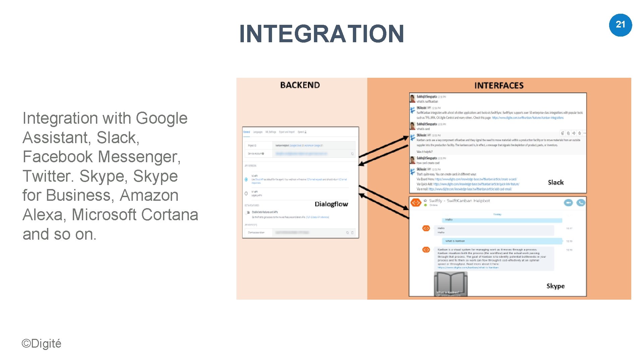Click 'Swiftly - SwiftKanban Helpbot' chat title
644x362 pixels.
(460, 201)
